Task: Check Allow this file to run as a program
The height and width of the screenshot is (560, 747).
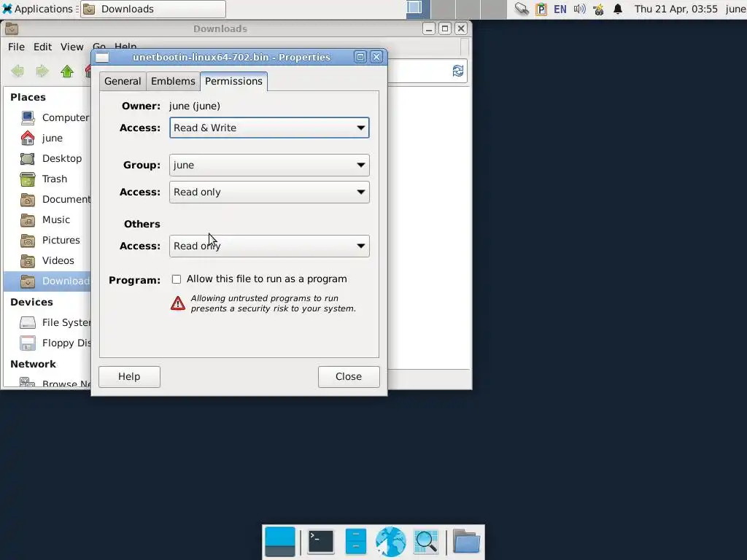Action: coord(177,279)
